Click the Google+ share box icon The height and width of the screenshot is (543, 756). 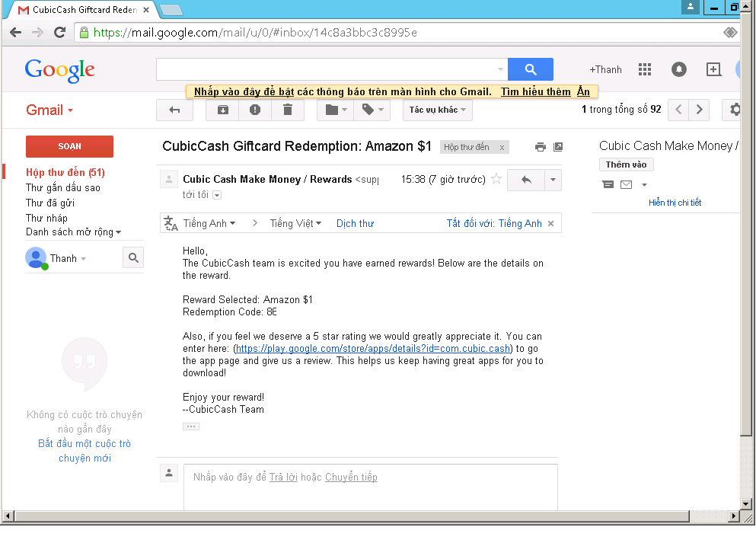click(x=713, y=69)
